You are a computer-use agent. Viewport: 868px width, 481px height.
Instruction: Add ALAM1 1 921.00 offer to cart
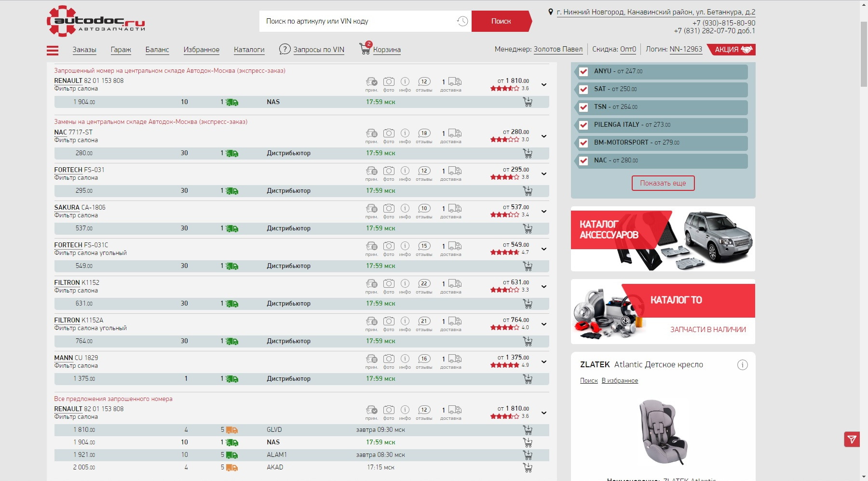[528, 455]
